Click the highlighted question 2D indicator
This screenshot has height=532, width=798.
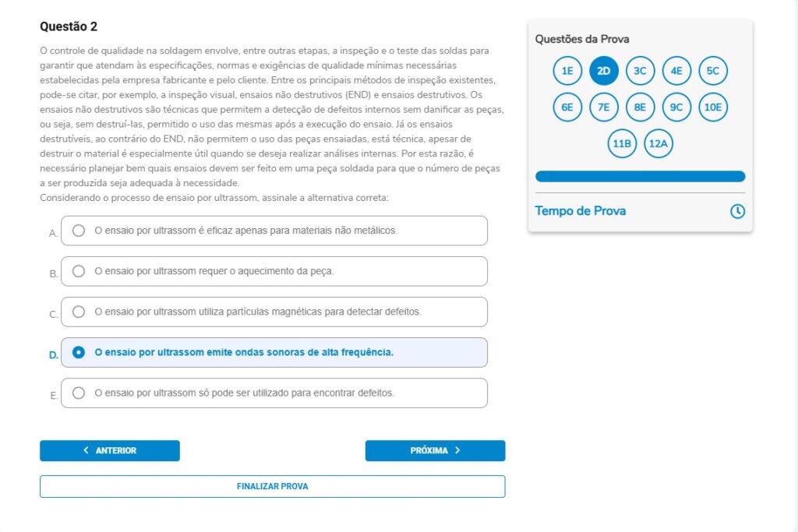pos(603,70)
